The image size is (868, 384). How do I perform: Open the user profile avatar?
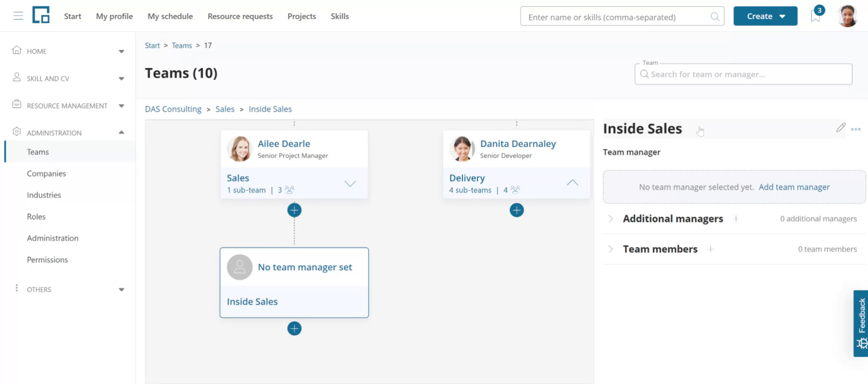point(847,16)
